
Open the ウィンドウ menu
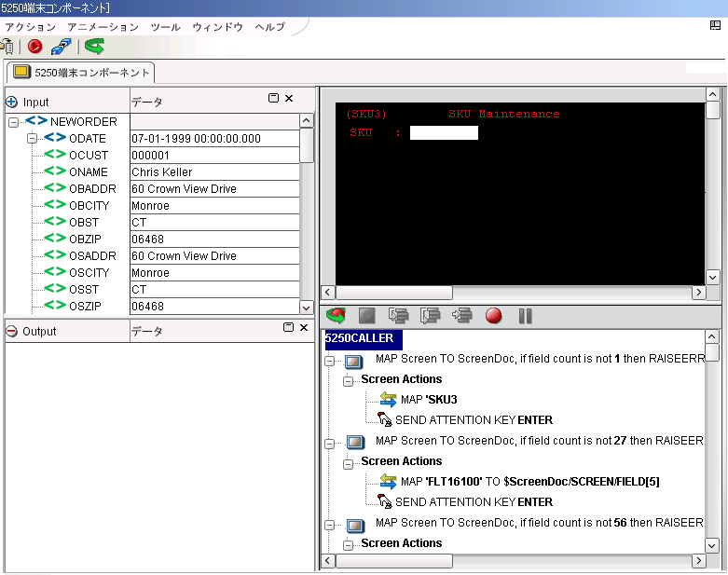pyautogui.click(x=217, y=27)
